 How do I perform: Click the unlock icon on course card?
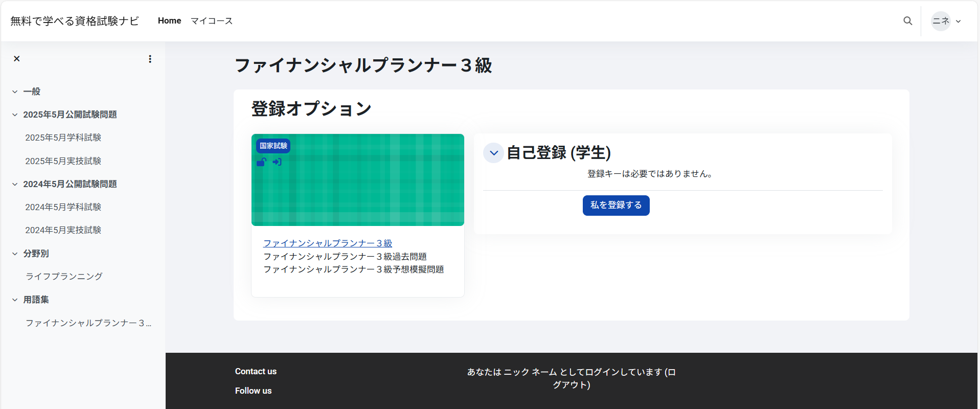point(261,162)
